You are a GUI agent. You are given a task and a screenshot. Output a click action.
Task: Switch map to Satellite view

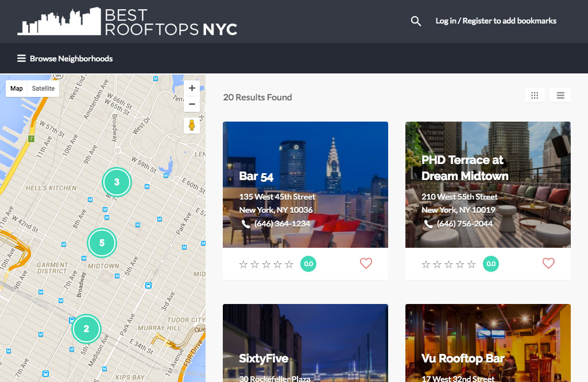(x=43, y=88)
